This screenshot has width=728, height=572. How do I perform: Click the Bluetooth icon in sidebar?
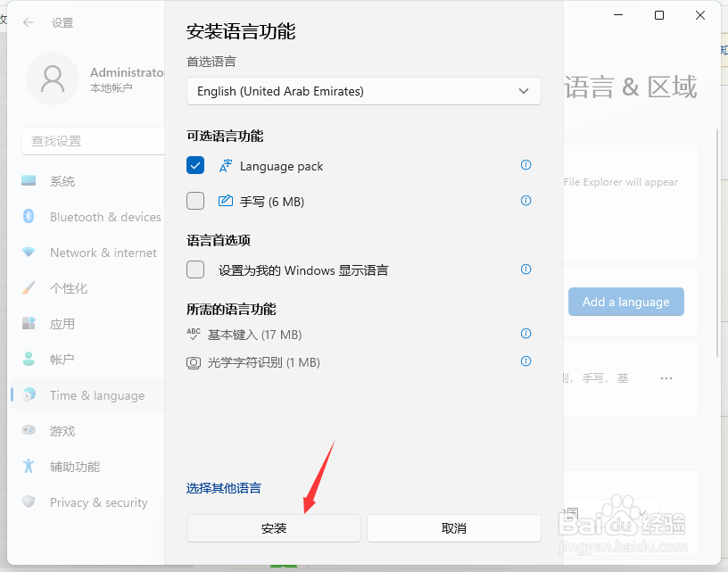[x=29, y=216]
